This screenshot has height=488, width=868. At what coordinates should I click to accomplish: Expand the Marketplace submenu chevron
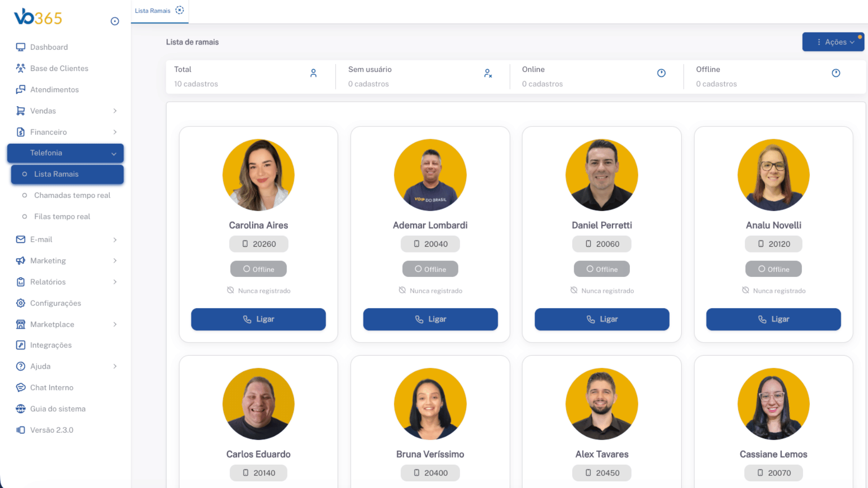click(115, 324)
